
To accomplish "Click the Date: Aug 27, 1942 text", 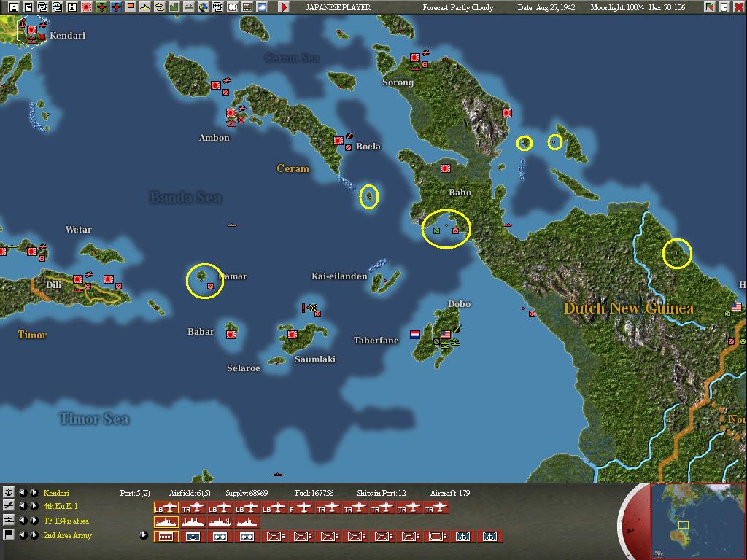I will (546, 7).
